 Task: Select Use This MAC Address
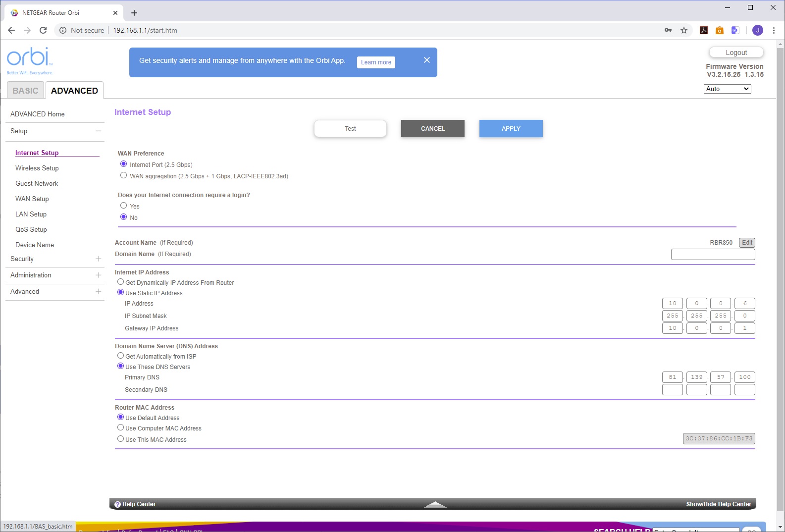coord(120,439)
